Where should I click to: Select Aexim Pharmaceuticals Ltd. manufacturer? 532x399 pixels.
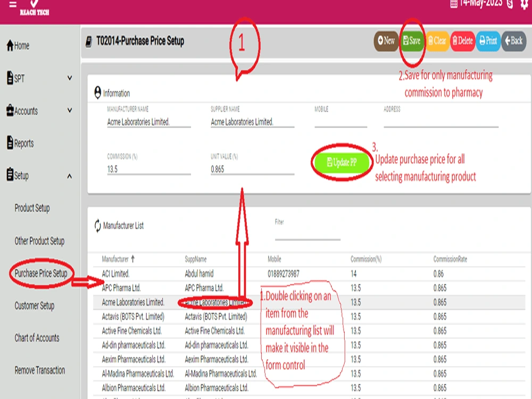click(x=134, y=359)
